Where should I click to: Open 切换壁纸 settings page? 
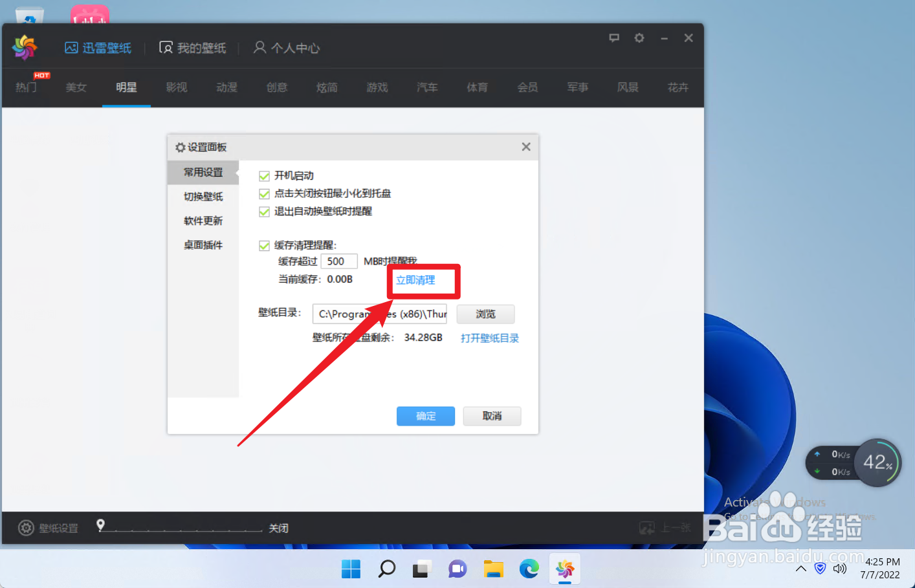203,197
